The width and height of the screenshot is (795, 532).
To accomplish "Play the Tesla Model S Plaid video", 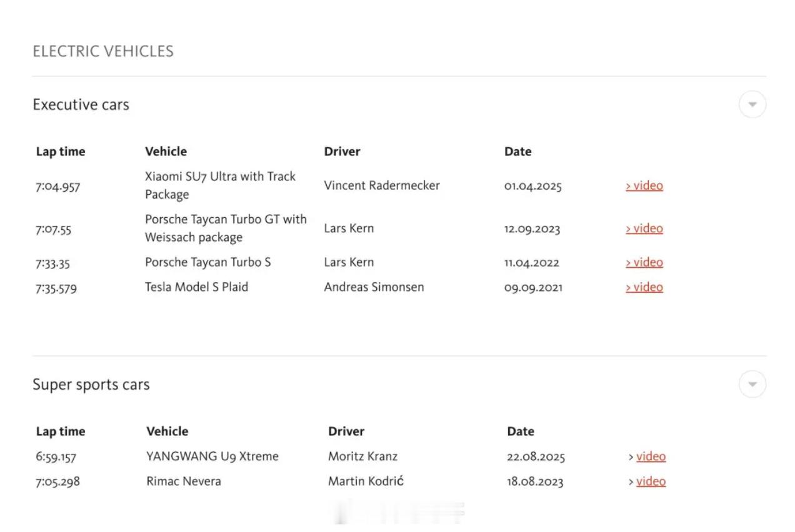I will [644, 287].
